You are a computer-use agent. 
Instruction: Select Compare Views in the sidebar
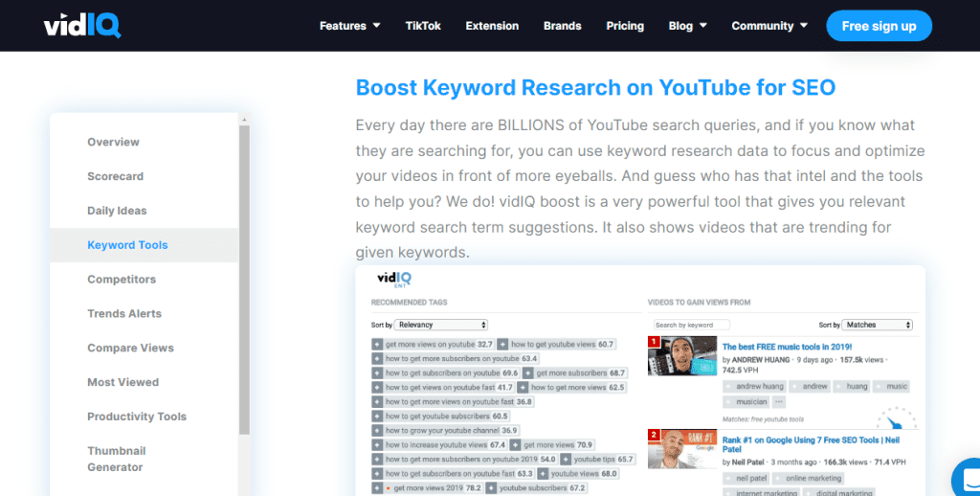130,349
